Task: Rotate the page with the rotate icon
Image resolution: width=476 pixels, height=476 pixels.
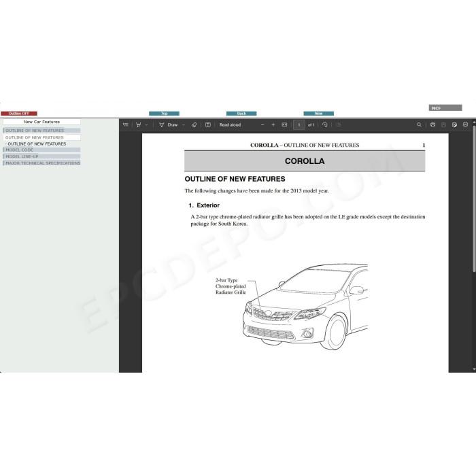Action: (325, 124)
